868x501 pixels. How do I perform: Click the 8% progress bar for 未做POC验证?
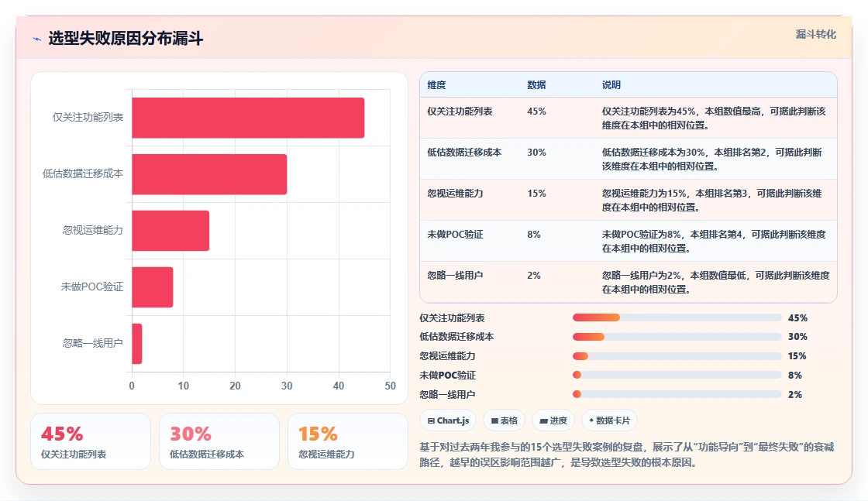(x=677, y=375)
